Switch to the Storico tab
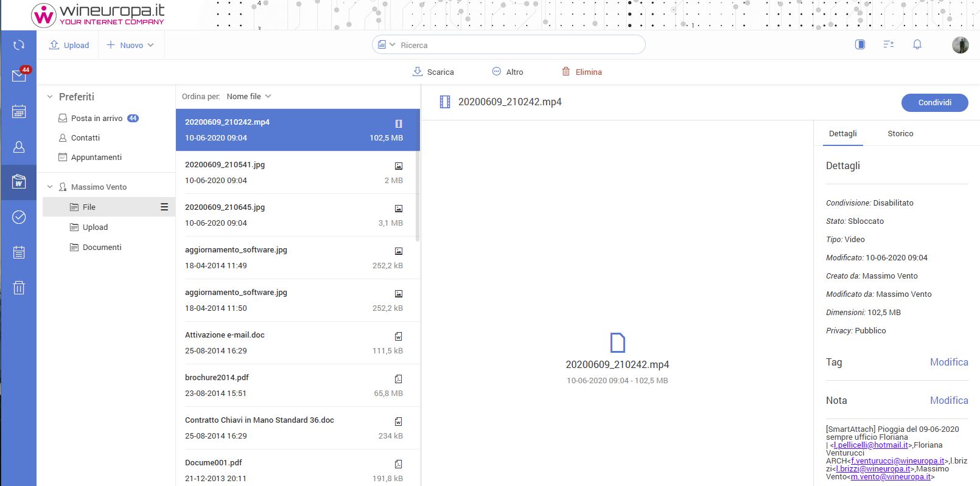This screenshot has height=486, width=980. coord(900,133)
